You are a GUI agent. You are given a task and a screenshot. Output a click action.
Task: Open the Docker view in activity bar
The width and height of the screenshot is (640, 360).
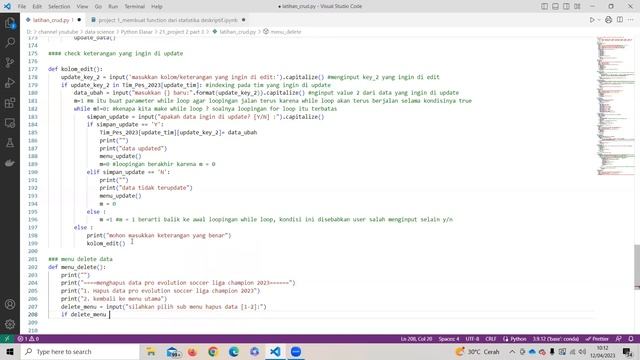10,163
